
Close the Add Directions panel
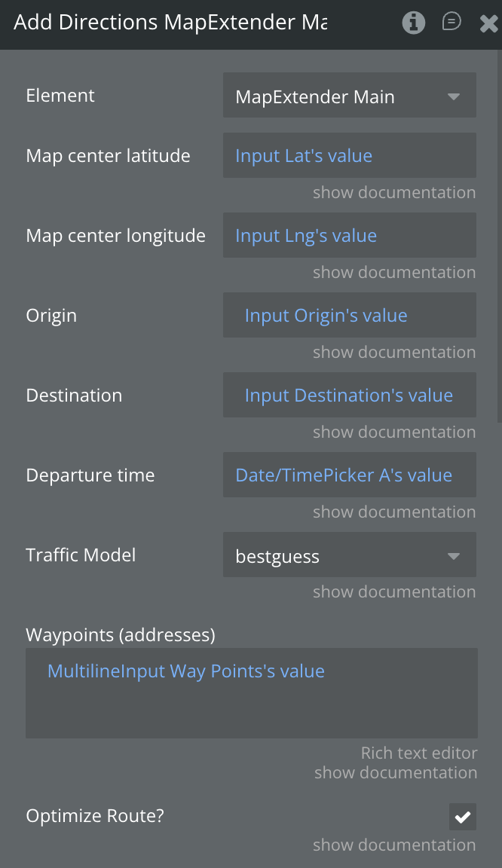pos(488,23)
